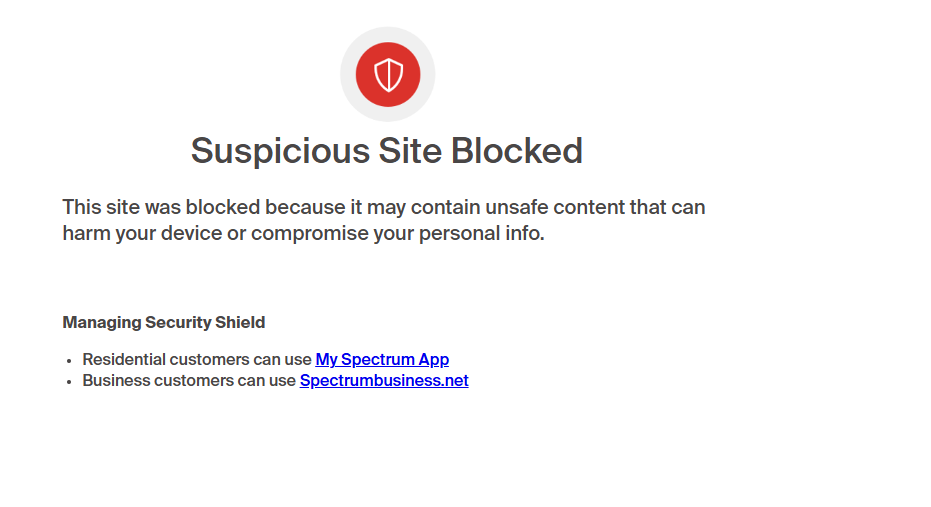Screen dimensions: 931x507
Task: Click the white shield emblem inside red circle
Action: pos(388,75)
